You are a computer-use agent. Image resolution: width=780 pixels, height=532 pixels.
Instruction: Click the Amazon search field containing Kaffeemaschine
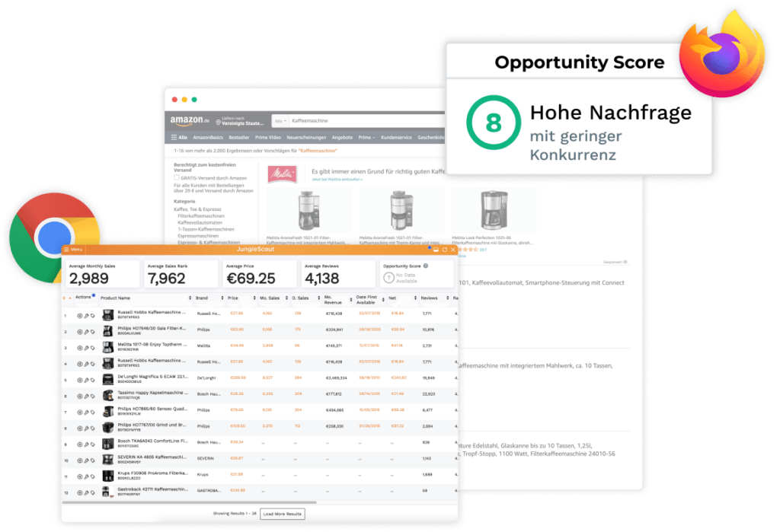(367, 121)
